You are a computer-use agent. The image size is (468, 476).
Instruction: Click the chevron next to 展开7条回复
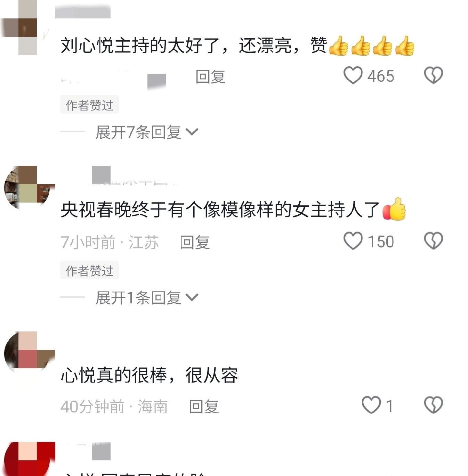(192, 132)
